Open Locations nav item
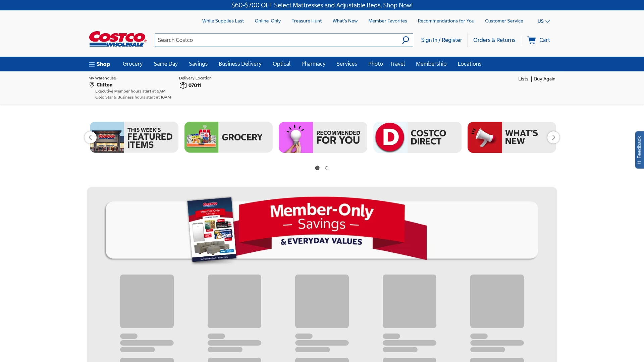This screenshot has height=362, width=644. tap(470, 64)
